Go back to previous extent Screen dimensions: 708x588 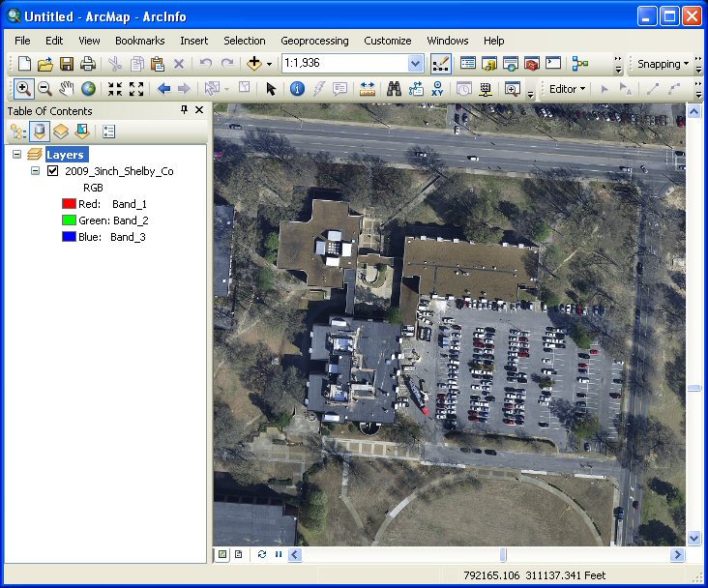[163, 89]
